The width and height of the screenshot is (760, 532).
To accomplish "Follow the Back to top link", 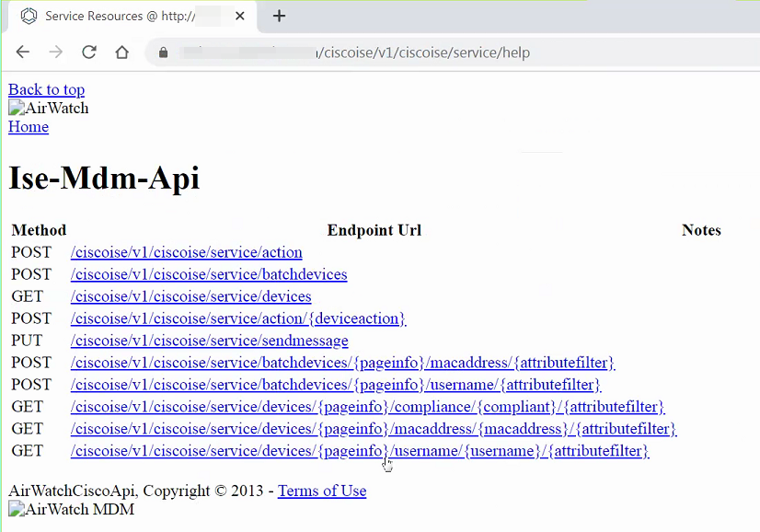I will coord(46,89).
